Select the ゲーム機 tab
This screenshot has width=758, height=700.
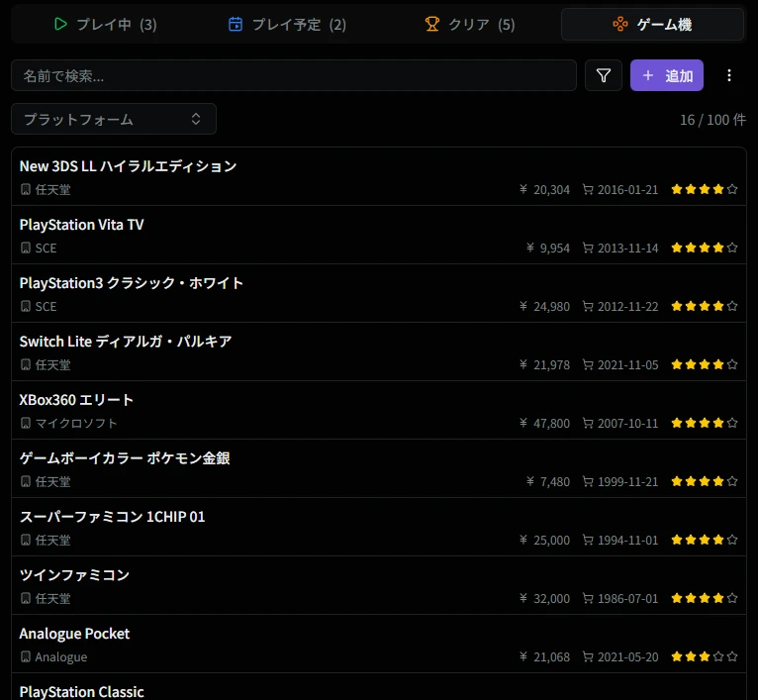coord(652,24)
